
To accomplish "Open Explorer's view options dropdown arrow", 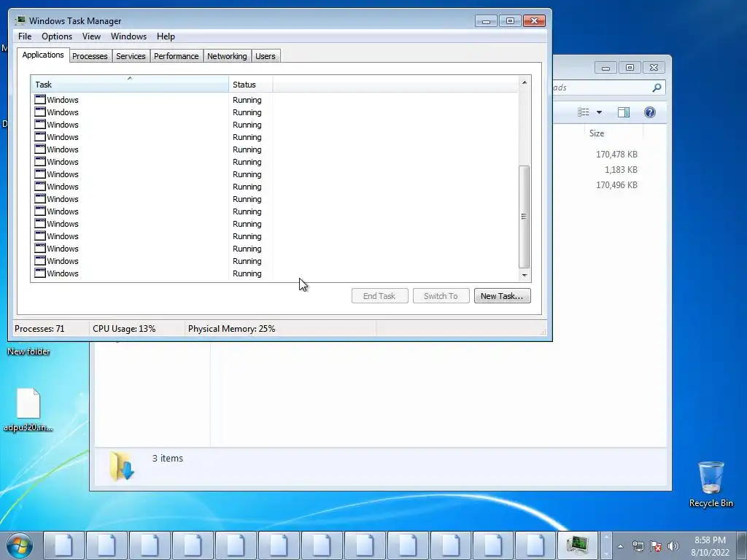I will click(x=600, y=112).
